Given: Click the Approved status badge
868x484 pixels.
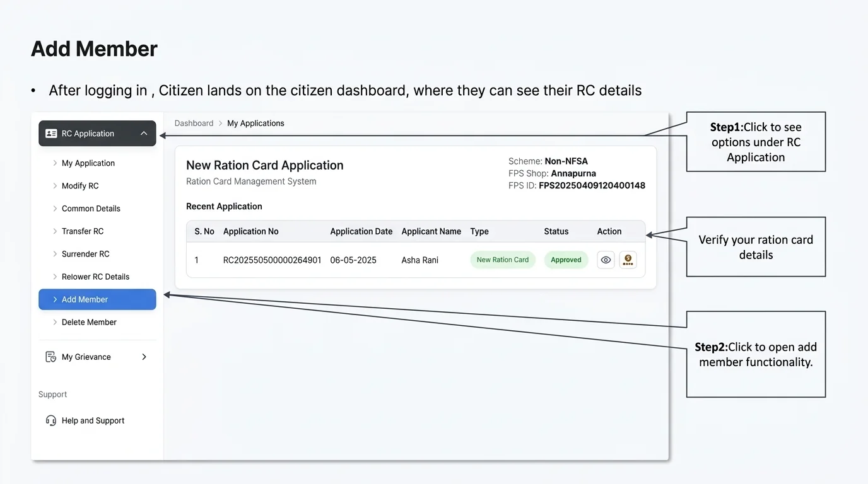Looking at the screenshot, I should pos(566,260).
